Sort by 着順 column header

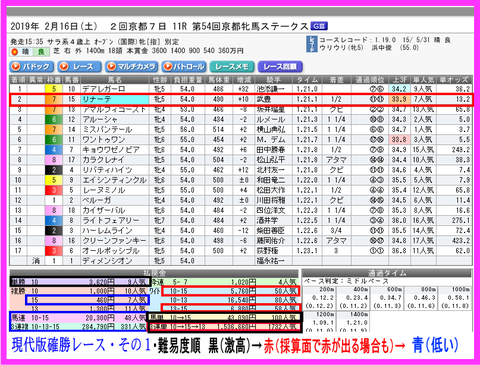click(18, 80)
